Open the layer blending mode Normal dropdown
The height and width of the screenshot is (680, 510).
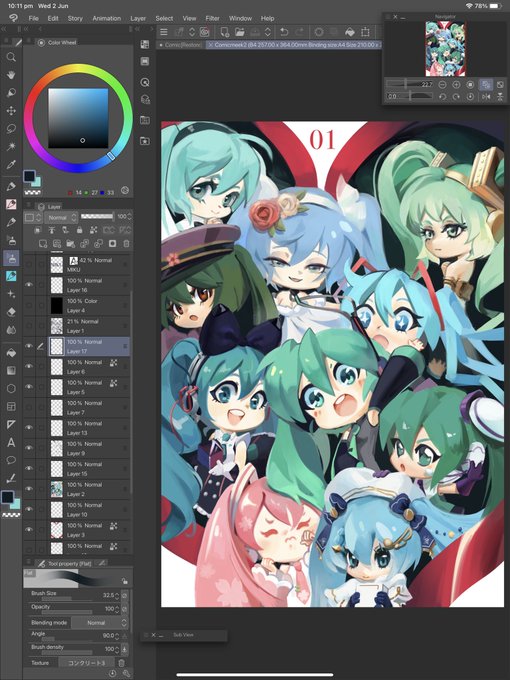point(61,217)
